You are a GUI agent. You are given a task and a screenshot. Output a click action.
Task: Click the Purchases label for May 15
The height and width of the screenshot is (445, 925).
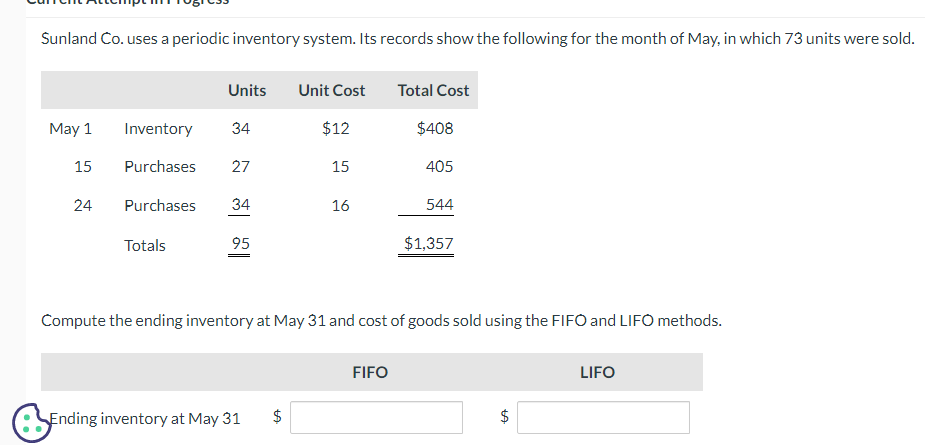(x=160, y=166)
